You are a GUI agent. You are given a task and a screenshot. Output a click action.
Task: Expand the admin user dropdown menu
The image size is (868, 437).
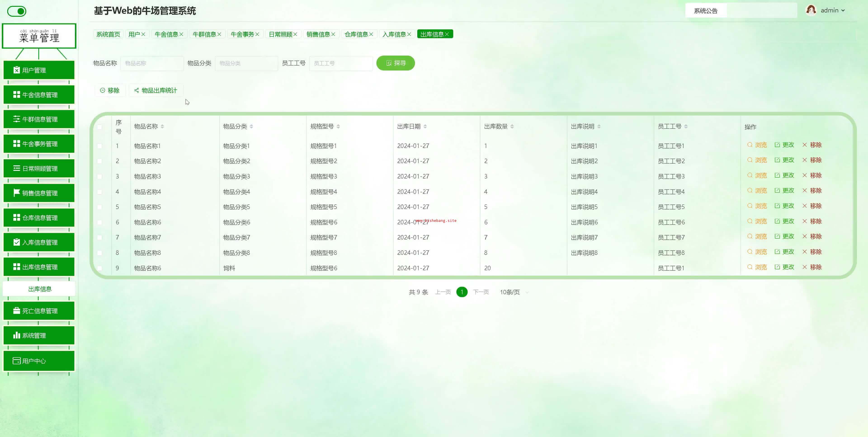843,10
